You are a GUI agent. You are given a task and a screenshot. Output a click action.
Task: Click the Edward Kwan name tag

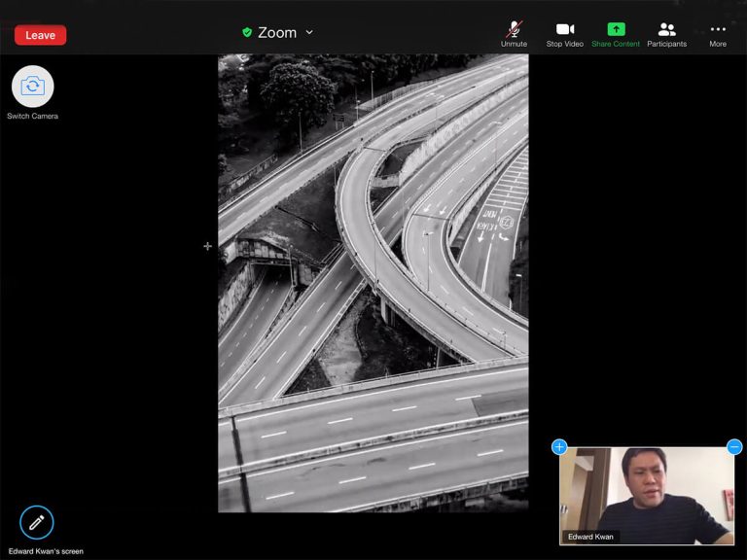coord(589,537)
